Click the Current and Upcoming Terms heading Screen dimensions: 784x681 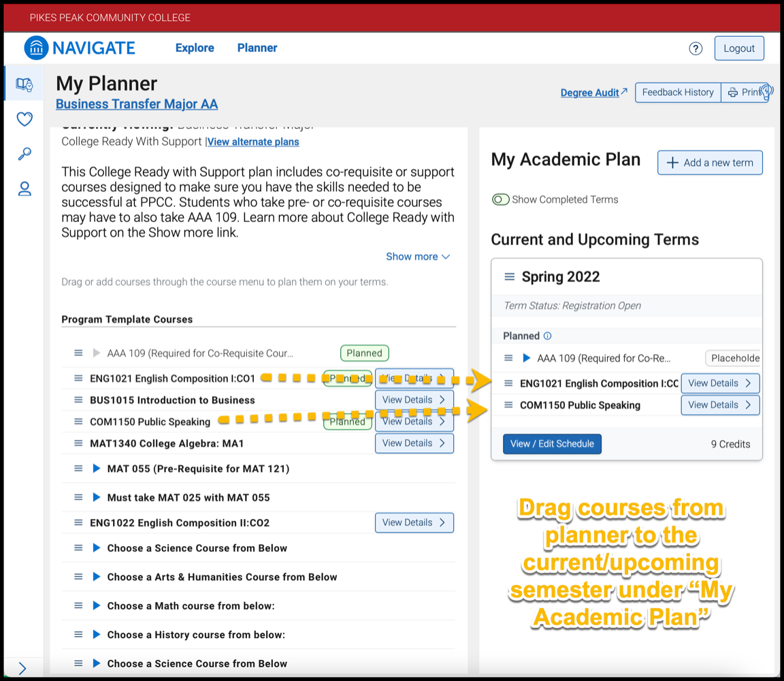pyautogui.click(x=595, y=240)
